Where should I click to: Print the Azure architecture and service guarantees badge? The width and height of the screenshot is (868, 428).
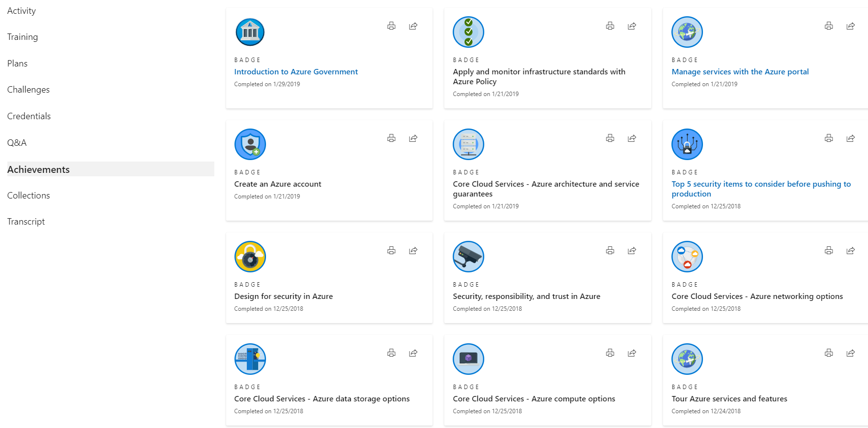[x=610, y=138]
